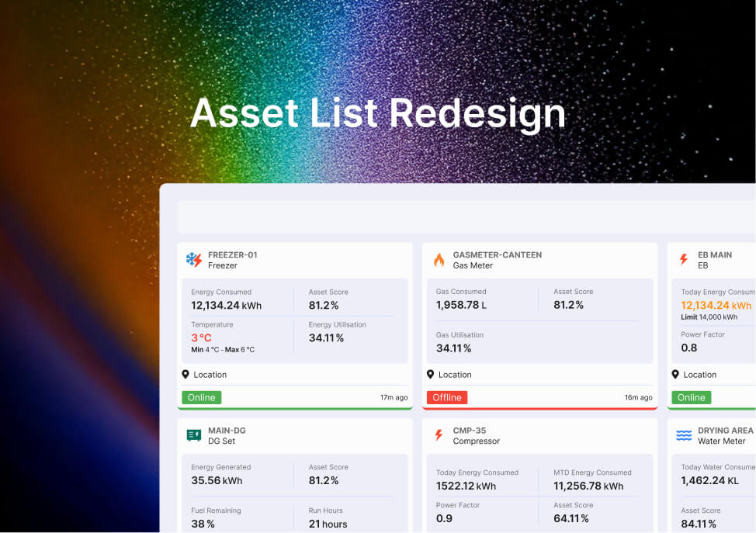Viewport: 756px width, 533px height.
Task: Click the location pin on GASMETER-CANTEEN card
Action: pyautogui.click(x=430, y=375)
